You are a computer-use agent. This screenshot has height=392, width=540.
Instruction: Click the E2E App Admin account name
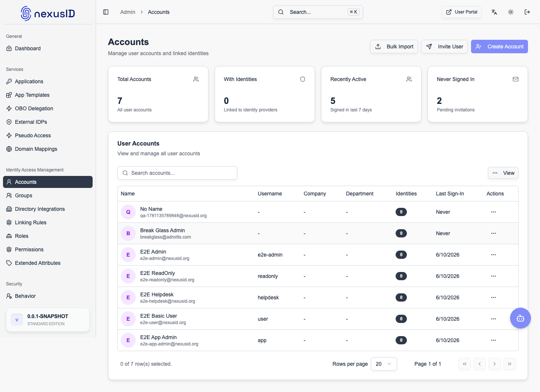pos(158,337)
